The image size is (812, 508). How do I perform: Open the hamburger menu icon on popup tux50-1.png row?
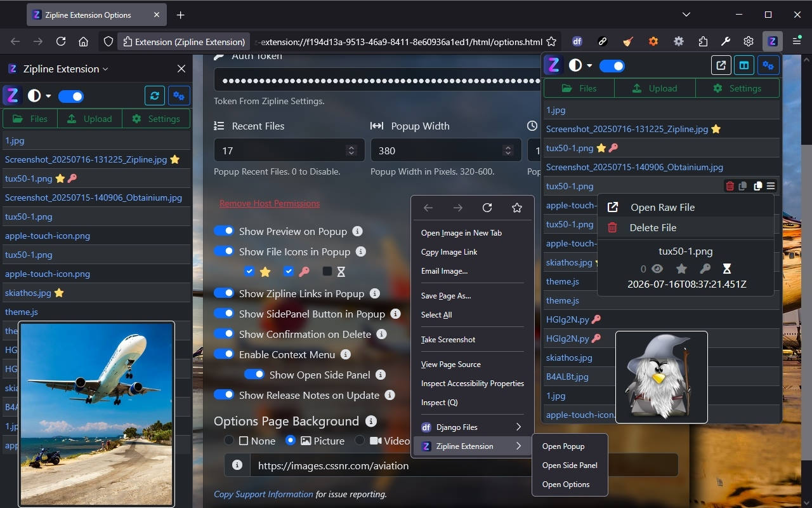click(x=771, y=186)
